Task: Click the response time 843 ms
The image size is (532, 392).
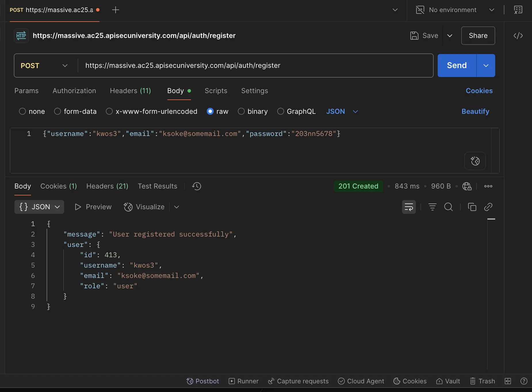Action: [x=407, y=186]
